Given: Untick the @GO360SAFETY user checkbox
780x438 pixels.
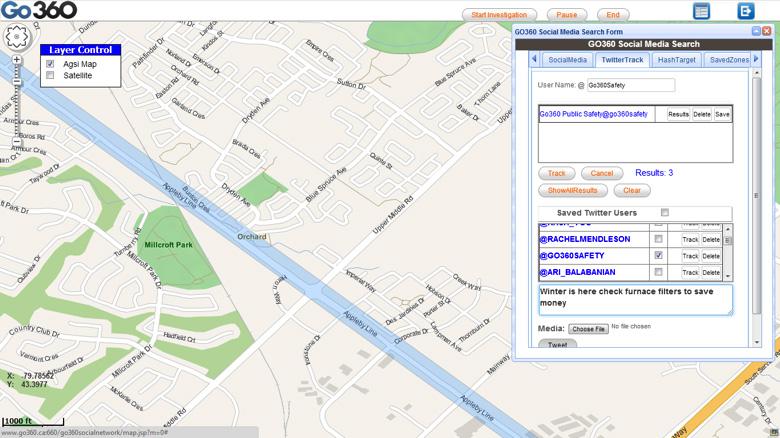Looking at the screenshot, I should 658,255.
